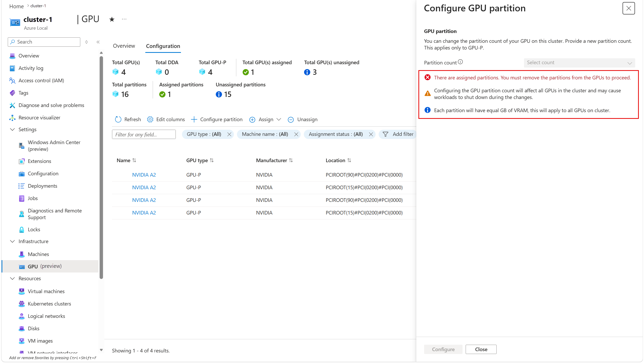Switch to the Overview tab
The width and height of the screenshot is (644, 363).
[124, 46]
